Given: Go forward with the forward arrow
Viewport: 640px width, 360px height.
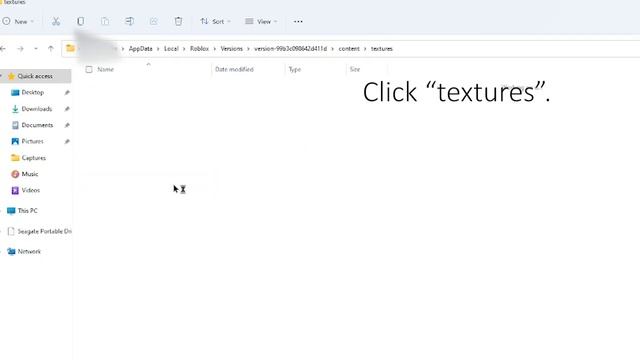Looking at the screenshot, I should [x=20, y=49].
